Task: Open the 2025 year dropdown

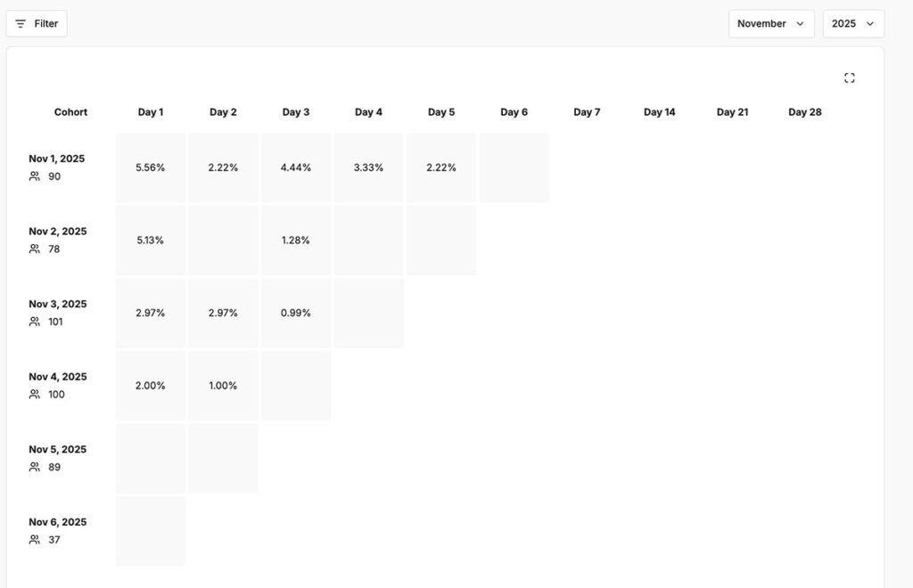Action: (x=852, y=24)
